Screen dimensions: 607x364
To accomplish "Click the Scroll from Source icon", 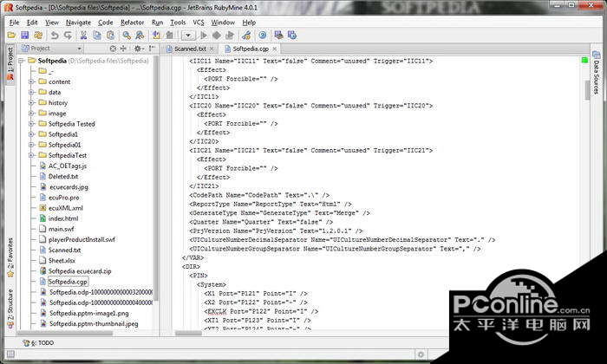I will click(113, 49).
